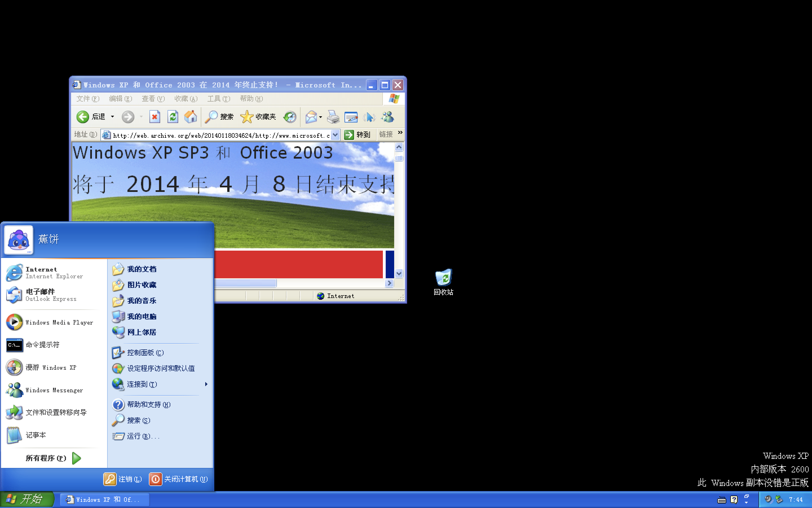Open the Command Prompt (命令提示符)
This screenshot has width=812, height=508.
(54, 345)
